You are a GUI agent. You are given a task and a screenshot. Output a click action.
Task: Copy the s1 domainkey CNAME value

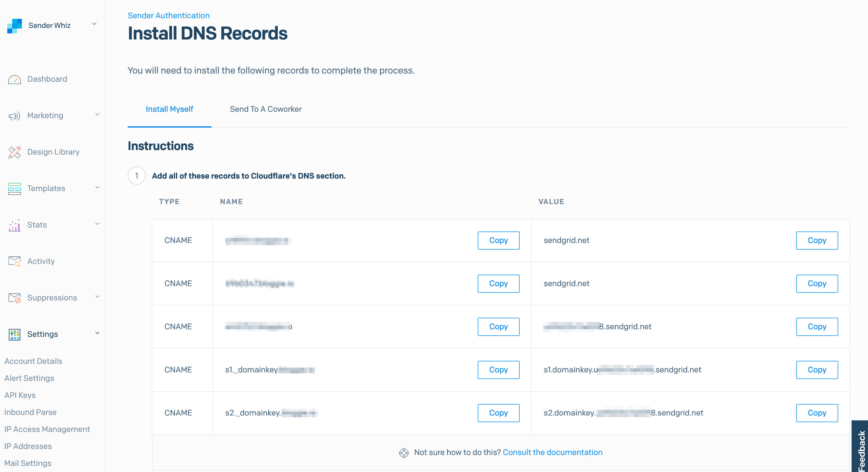817,369
